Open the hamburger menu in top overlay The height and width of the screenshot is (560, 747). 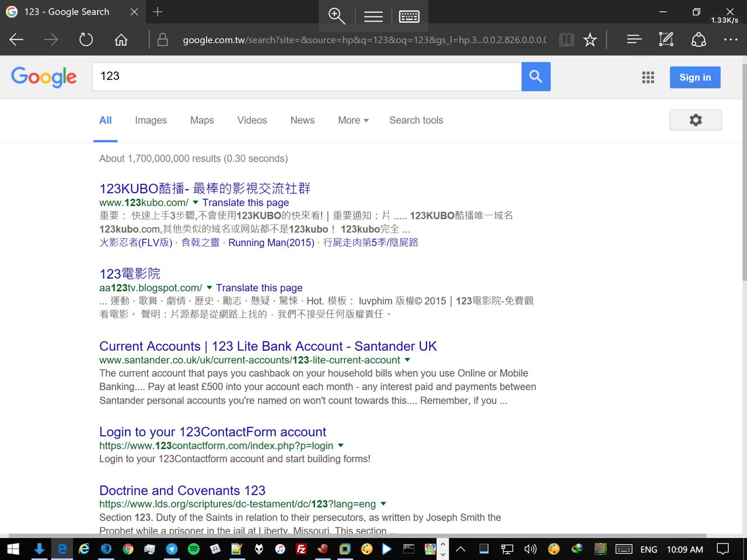[x=373, y=16]
